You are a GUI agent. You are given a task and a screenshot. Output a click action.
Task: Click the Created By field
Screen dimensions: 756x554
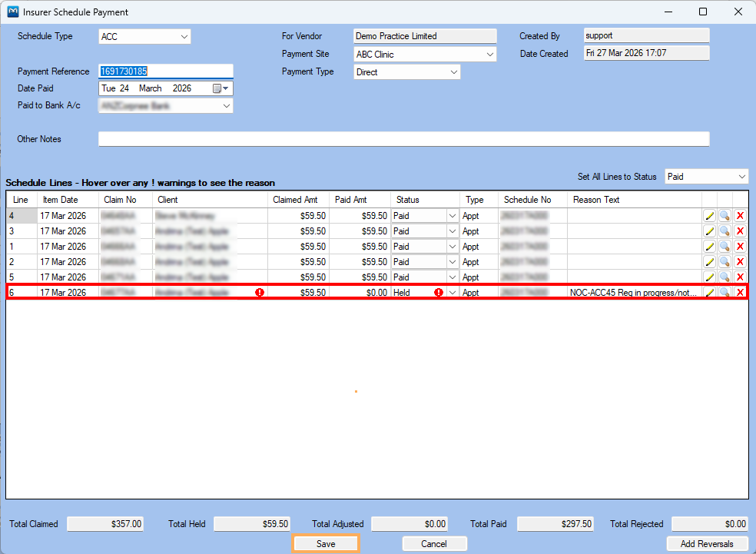[x=647, y=35]
